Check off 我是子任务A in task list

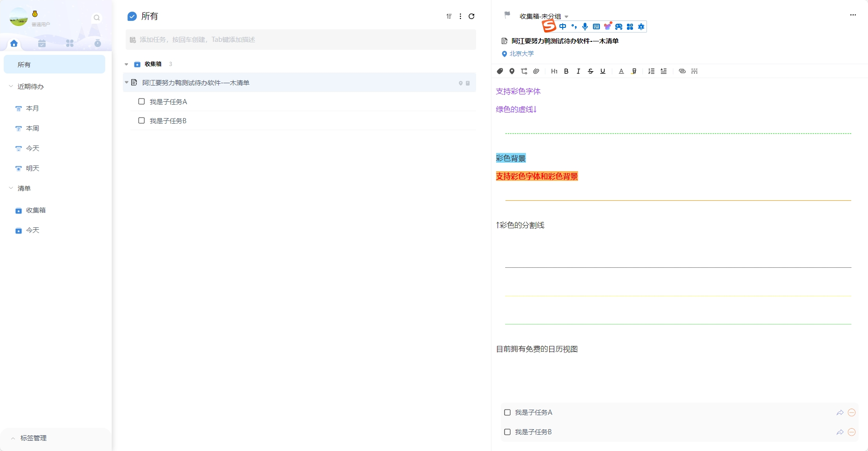[141, 101]
